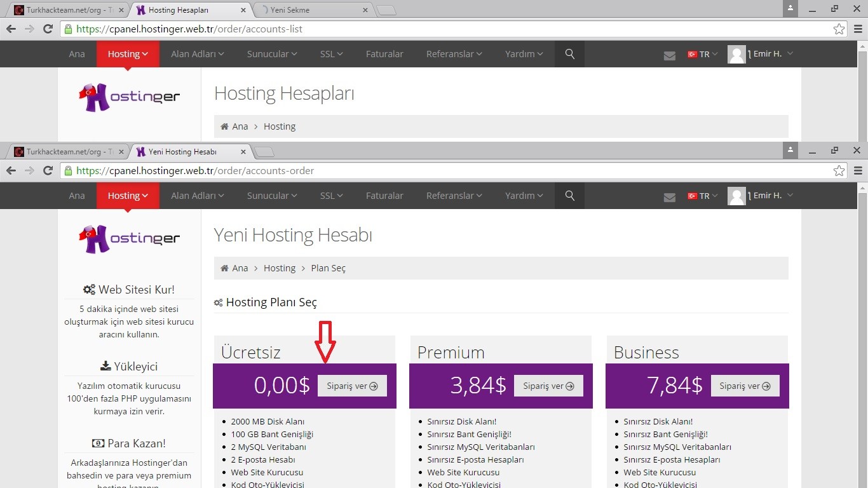Open Chrome menu in the accounts-list window
This screenshot has height=488, width=868.
(x=858, y=29)
